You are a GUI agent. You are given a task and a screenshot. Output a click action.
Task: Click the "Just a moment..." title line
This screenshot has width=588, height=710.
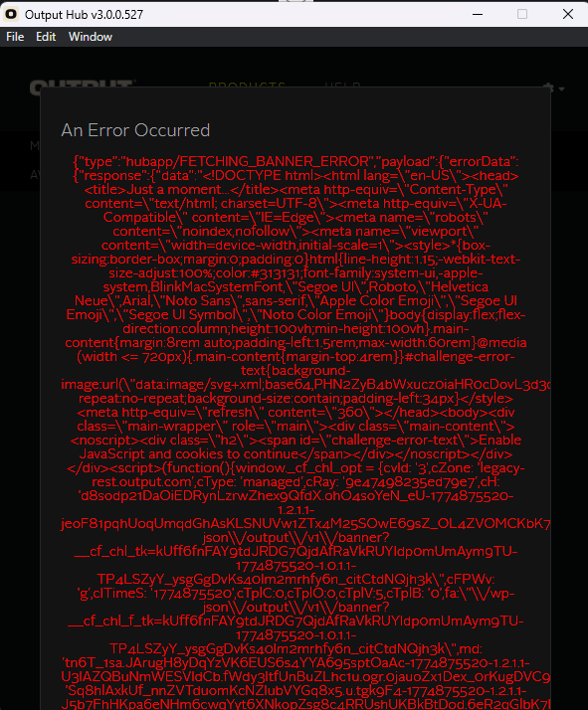[295, 189]
